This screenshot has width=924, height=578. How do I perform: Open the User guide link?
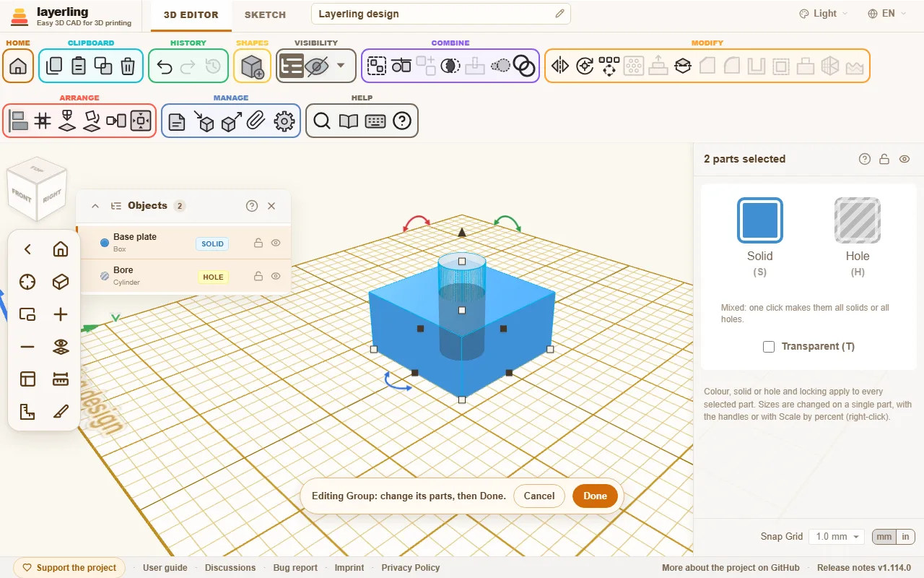[165, 568]
